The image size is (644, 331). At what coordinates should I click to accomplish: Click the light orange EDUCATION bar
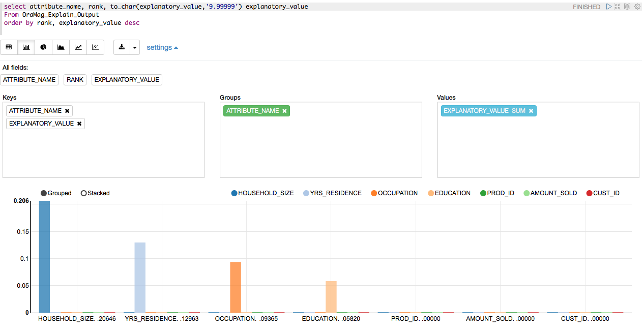331,297
